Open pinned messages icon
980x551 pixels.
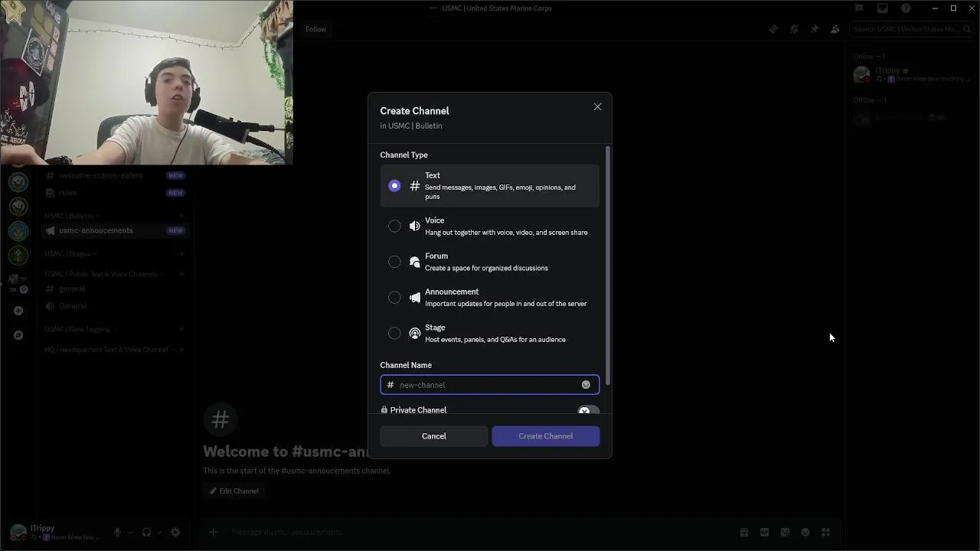click(815, 29)
